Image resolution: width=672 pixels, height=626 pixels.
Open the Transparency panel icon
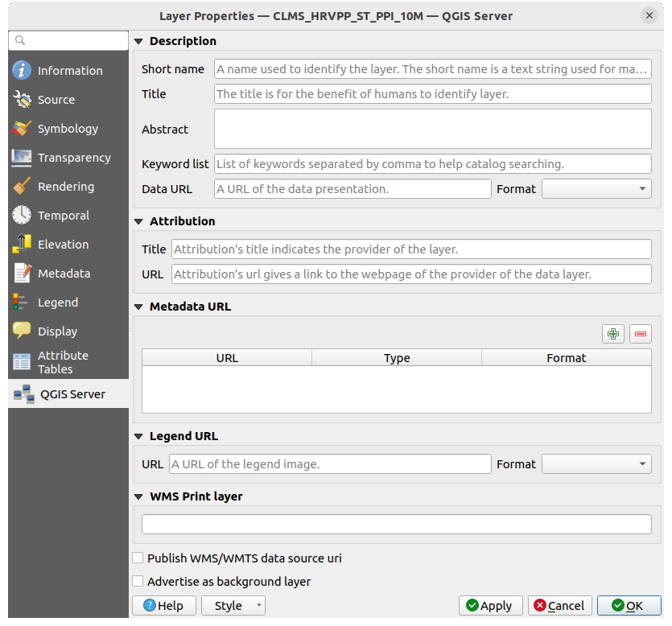coord(22,158)
